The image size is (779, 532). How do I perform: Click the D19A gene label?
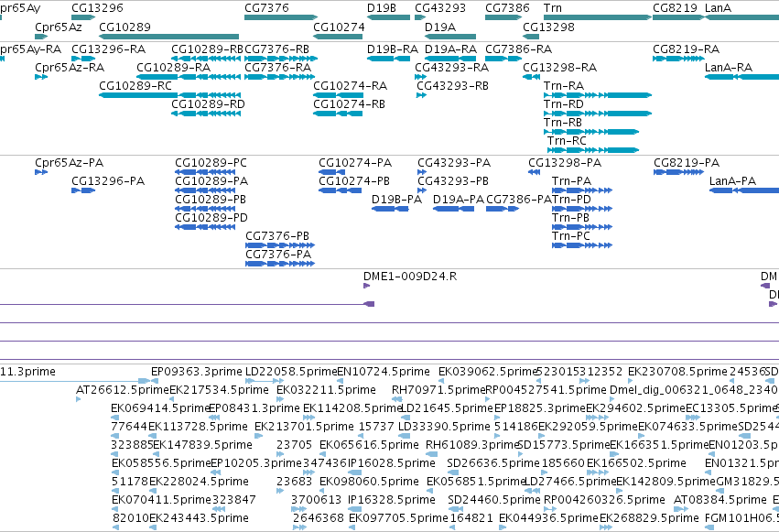coord(440,27)
